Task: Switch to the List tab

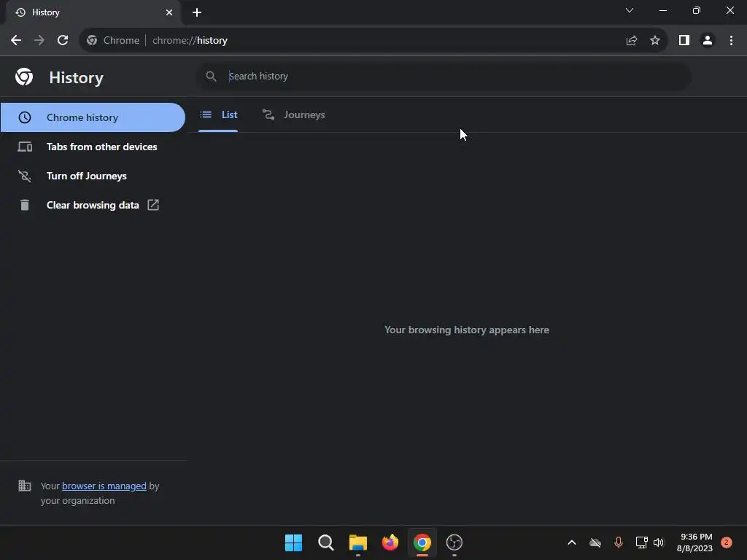Action: [219, 114]
